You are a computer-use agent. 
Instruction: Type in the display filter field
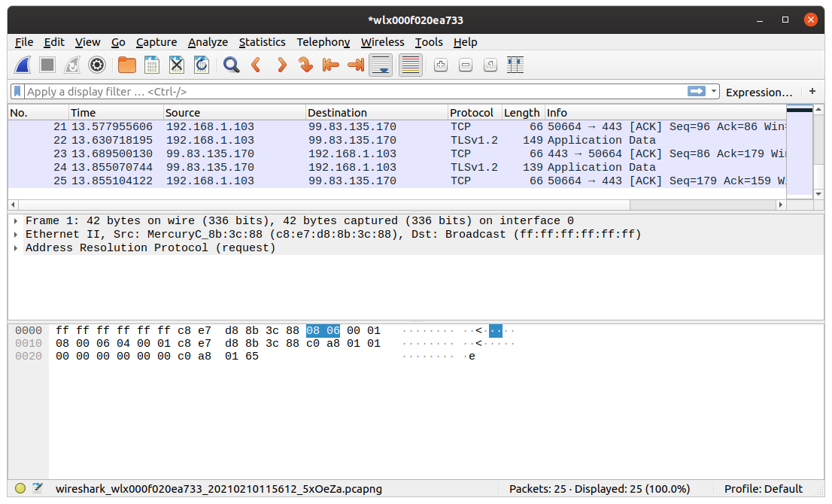[301, 91]
